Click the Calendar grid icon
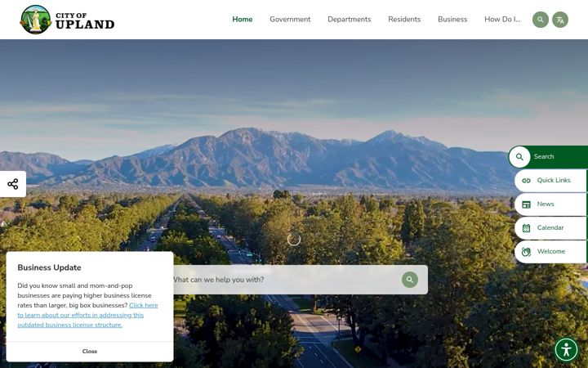 point(526,228)
